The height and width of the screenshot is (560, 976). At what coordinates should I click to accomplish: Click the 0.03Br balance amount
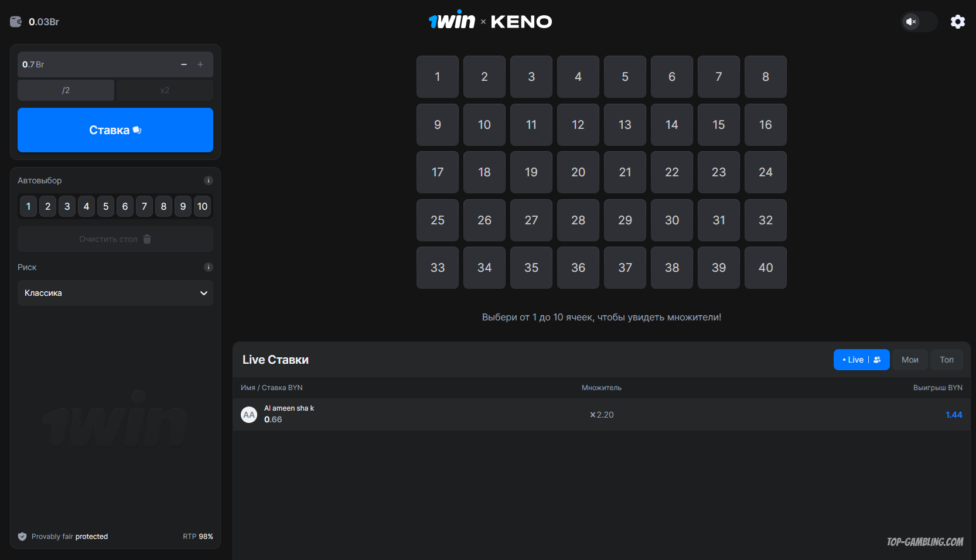[44, 22]
